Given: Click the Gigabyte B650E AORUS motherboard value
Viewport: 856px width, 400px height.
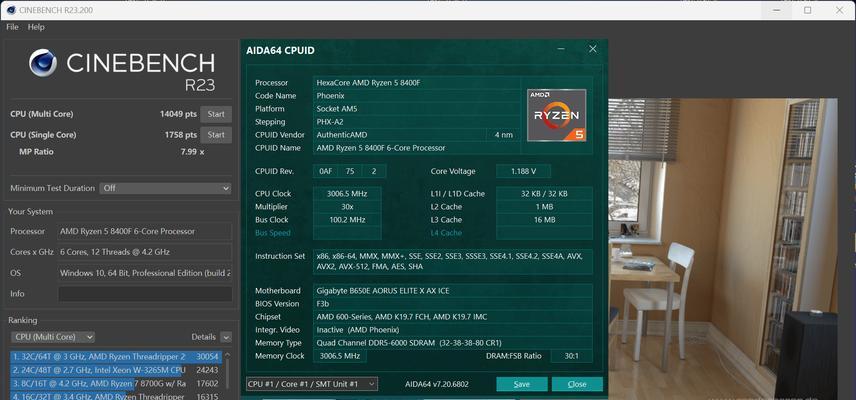Looking at the screenshot, I should coord(453,291).
